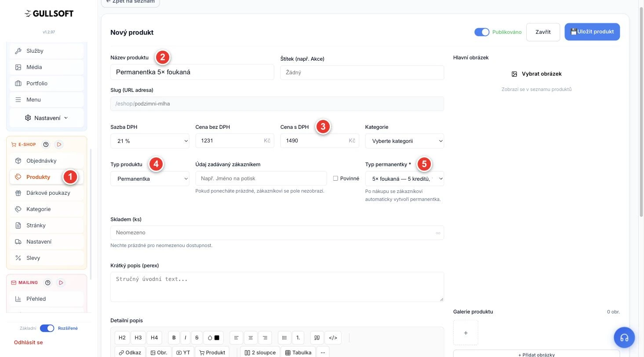Open the Sazba DPH dropdown

(x=150, y=141)
